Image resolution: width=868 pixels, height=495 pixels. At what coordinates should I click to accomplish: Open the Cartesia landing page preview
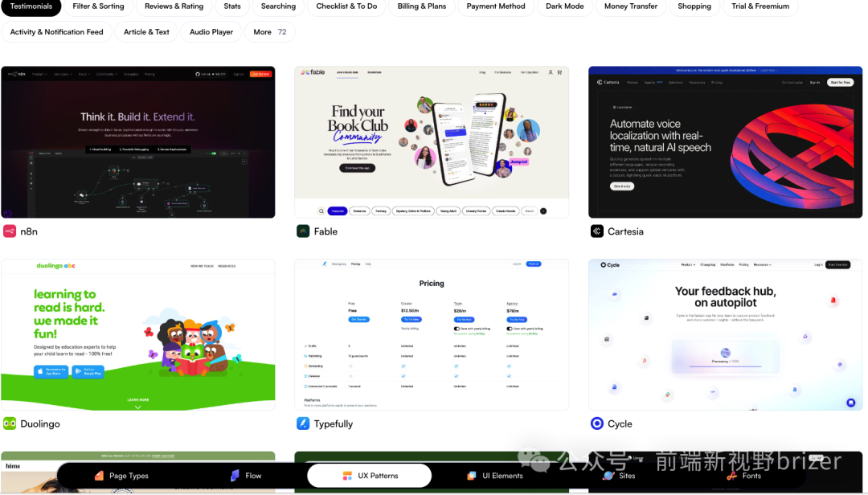pyautogui.click(x=726, y=142)
